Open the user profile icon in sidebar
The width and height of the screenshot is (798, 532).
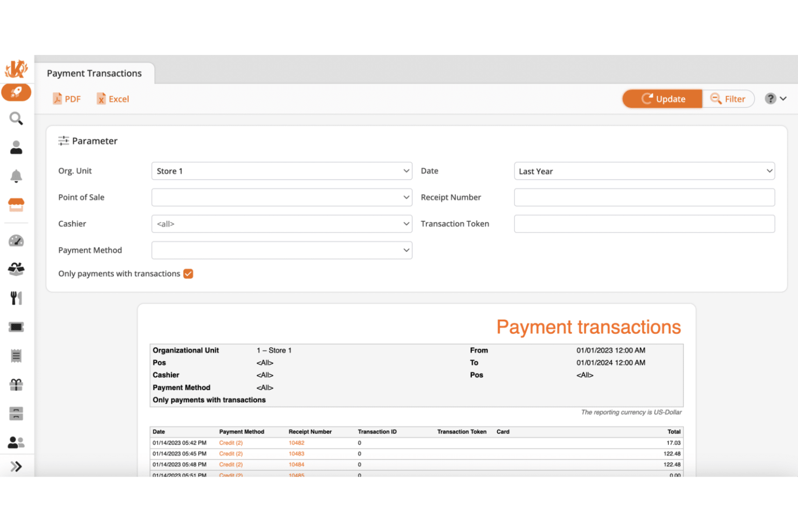(16, 147)
